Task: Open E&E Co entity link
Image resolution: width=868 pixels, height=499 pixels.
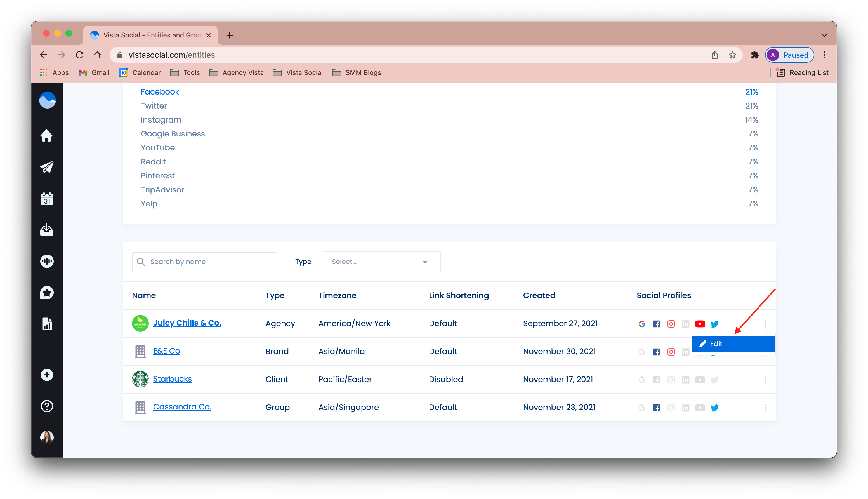Action: [166, 351]
